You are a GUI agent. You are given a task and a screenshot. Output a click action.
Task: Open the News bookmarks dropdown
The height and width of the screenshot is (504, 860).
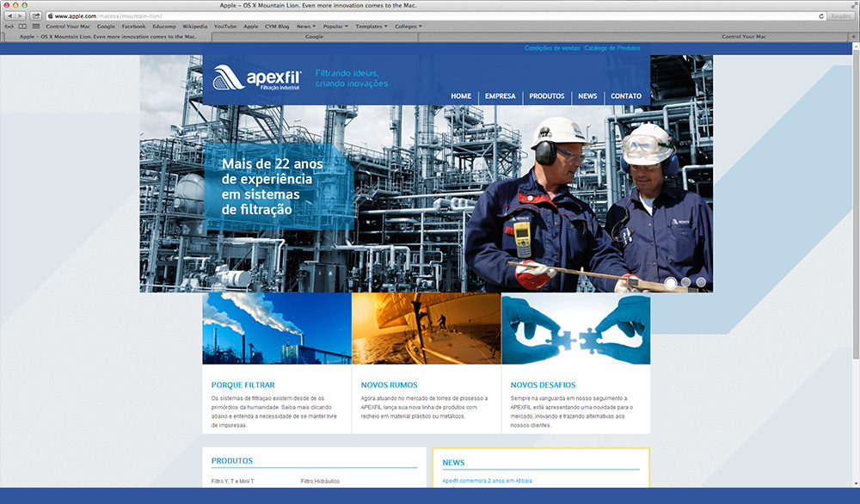click(x=306, y=27)
